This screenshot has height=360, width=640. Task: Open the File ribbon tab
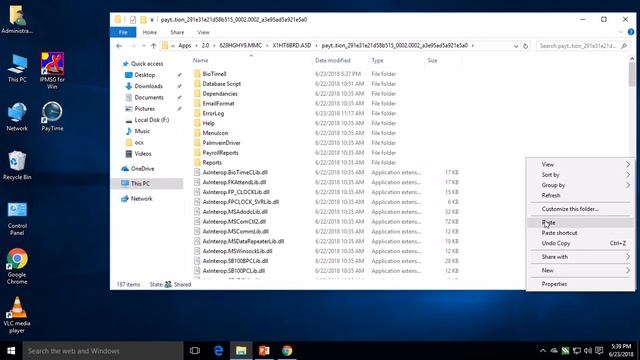[123, 32]
